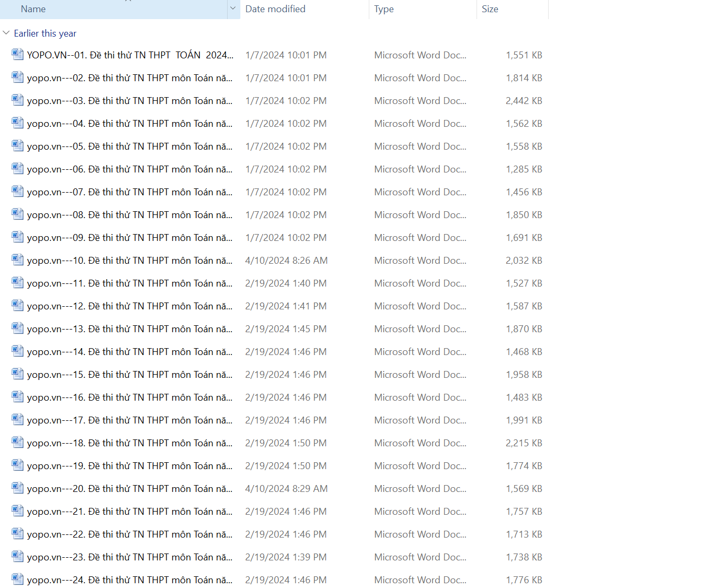Screen dimensions: 710x588
Task: Click Word icon of yopo.vn---07 file
Action: (18, 191)
